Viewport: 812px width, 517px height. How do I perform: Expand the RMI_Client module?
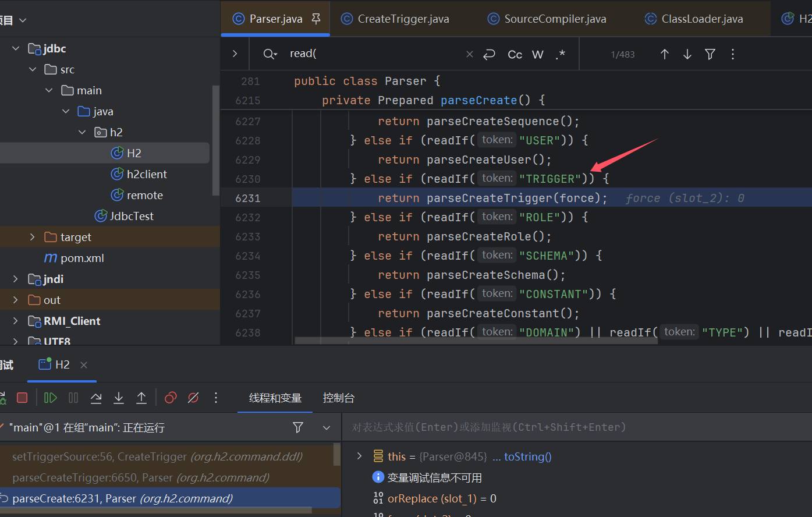16,321
